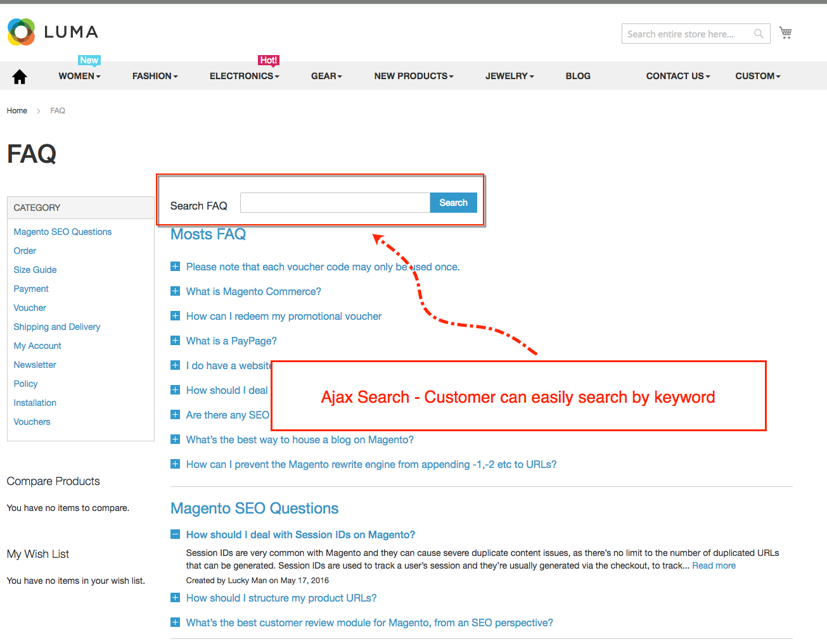Screen dimensions: 827x644
Task: Click inside the Search FAQ input field
Action: 335,202
